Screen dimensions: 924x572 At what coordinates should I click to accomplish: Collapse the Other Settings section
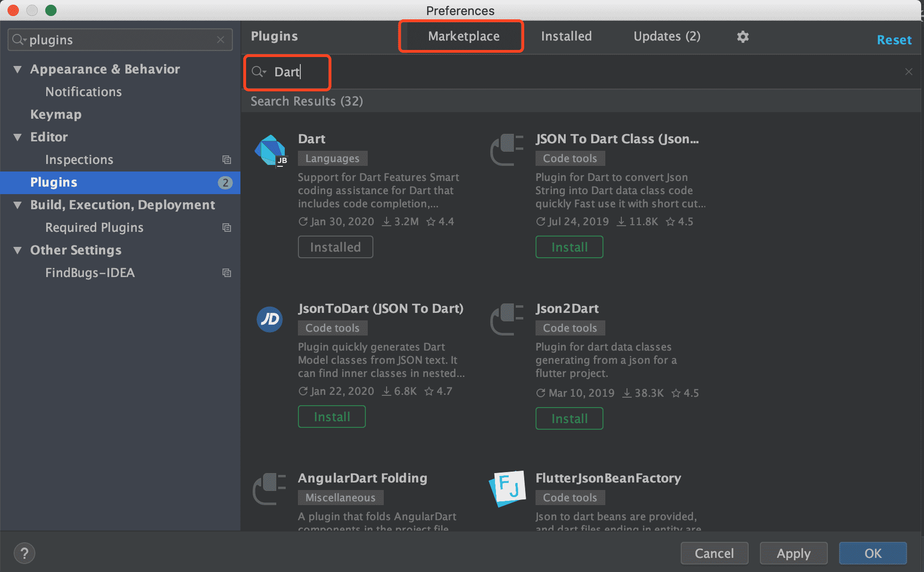click(x=17, y=250)
